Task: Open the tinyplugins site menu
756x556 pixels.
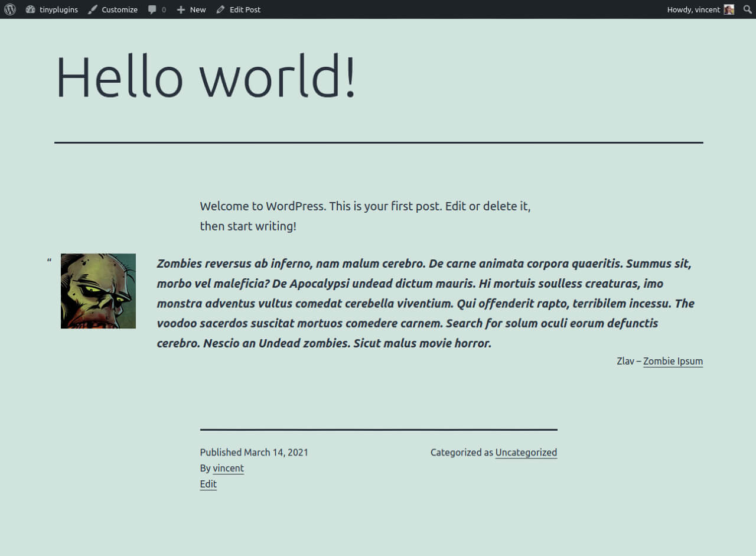Action: coord(52,9)
